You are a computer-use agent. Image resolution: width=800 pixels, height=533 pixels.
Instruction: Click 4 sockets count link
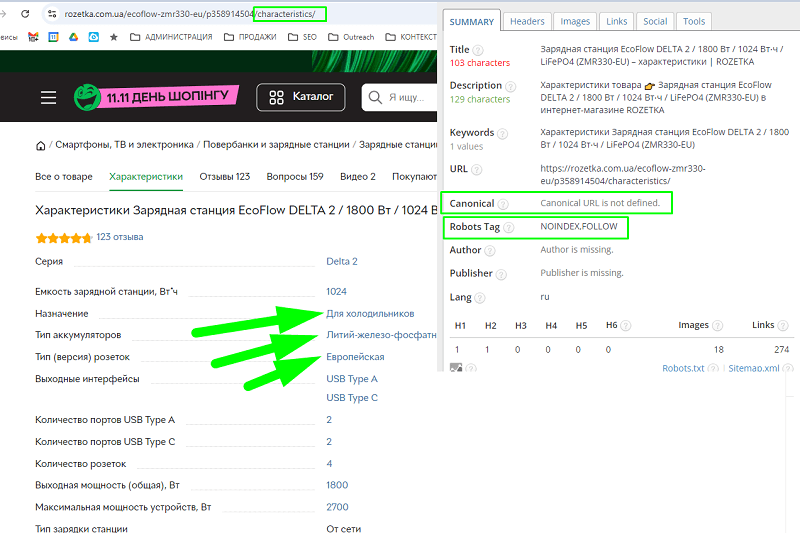329,464
